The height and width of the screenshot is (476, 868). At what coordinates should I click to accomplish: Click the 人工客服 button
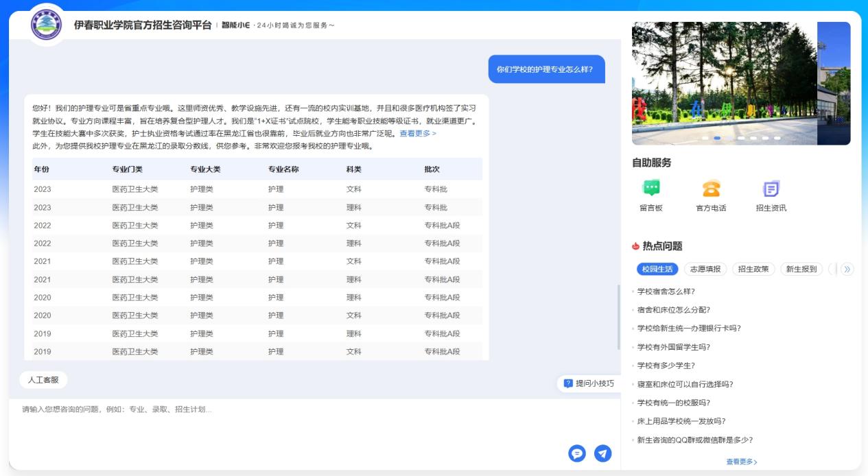coord(43,379)
